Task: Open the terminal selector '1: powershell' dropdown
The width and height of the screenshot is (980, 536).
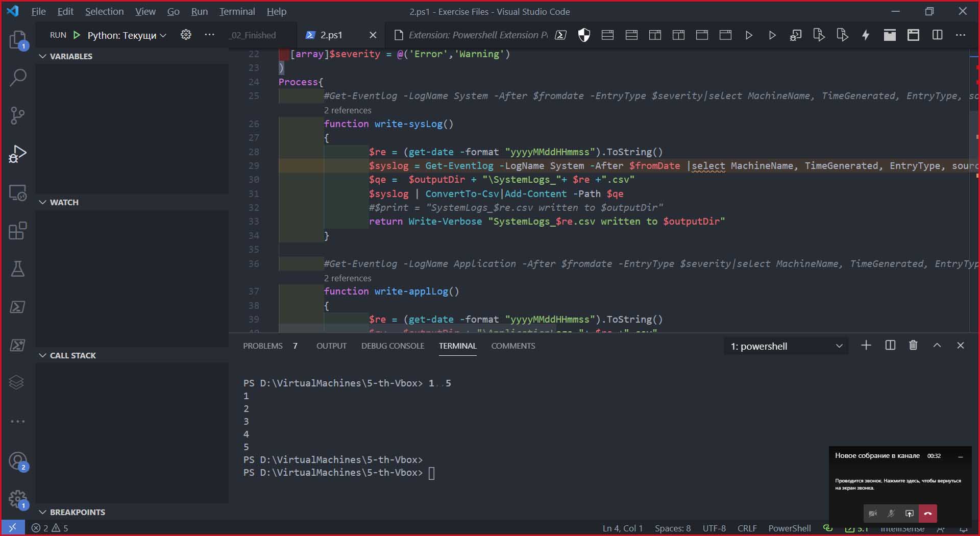Action: (786, 346)
